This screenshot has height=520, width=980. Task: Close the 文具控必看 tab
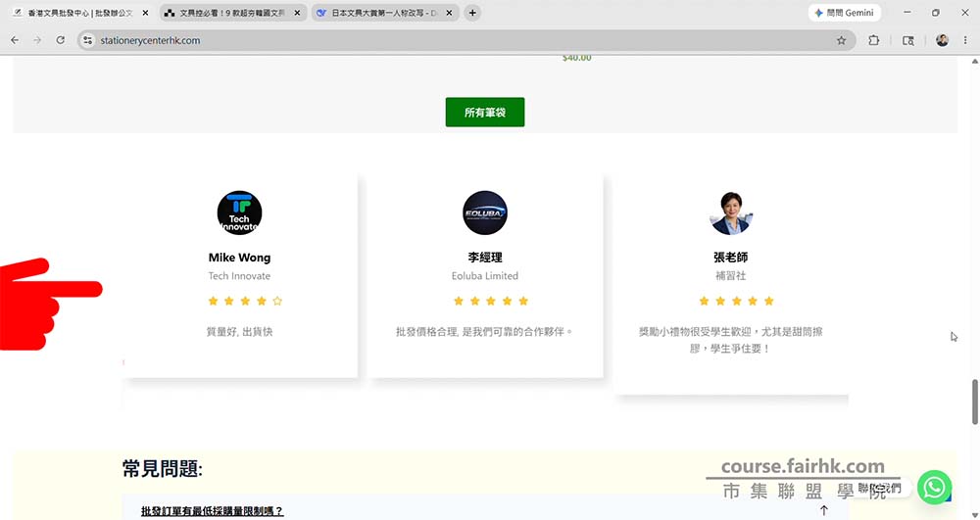click(297, 13)
